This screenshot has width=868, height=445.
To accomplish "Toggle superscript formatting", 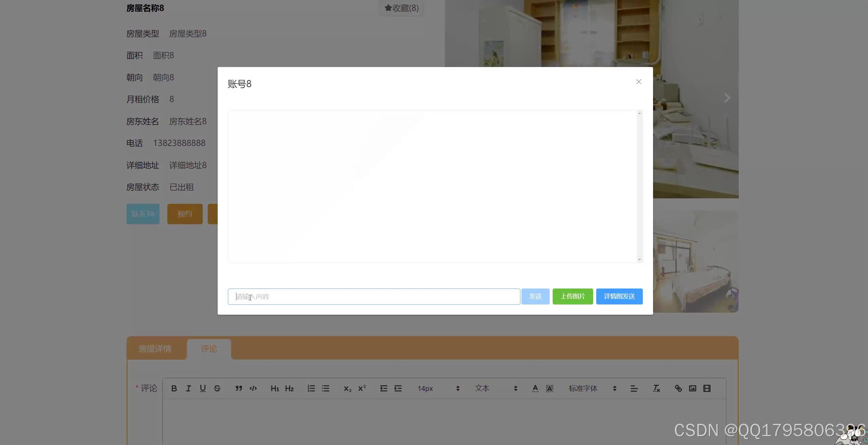I will [x=362, y=388].
